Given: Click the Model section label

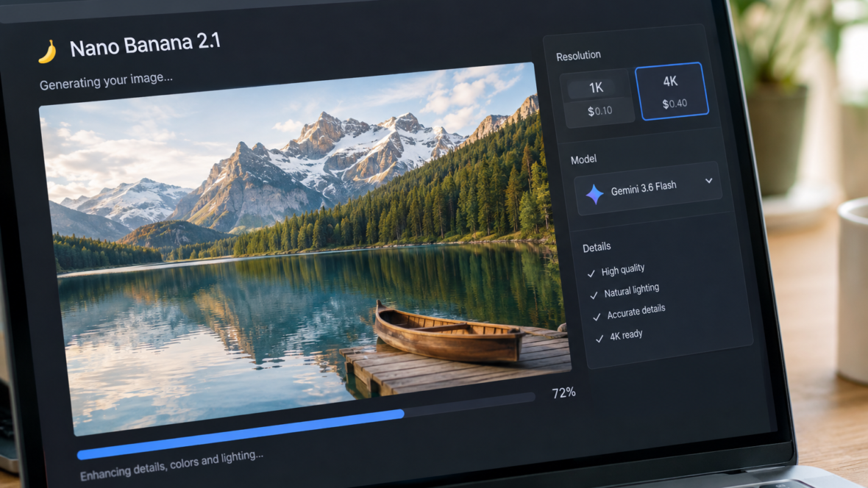Looking at the screenshot, I should pos(583,159).
